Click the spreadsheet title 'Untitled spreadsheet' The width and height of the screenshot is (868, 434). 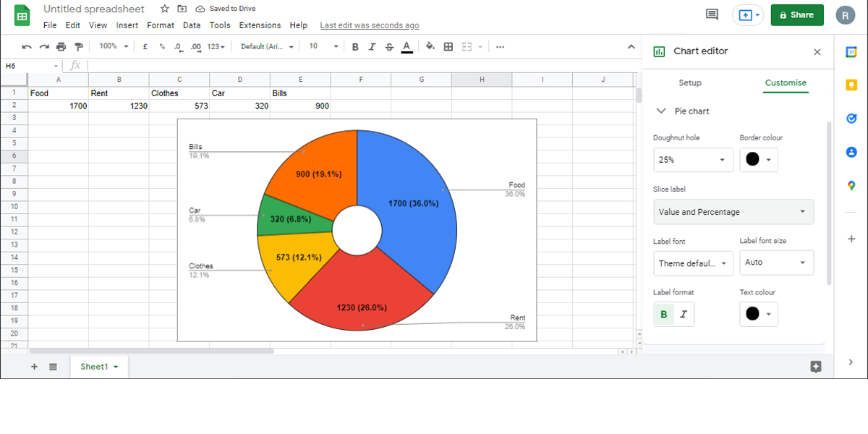click(x=94, y=9)
